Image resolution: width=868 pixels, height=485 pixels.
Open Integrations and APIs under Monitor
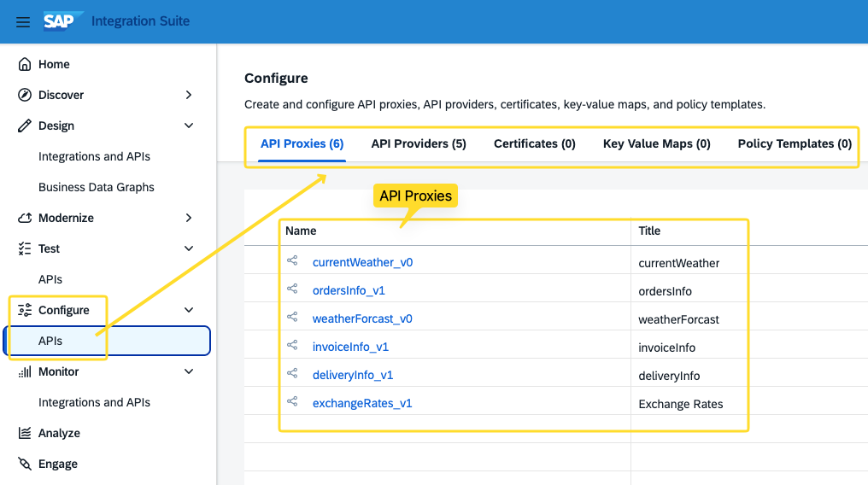tap(94, 402)
